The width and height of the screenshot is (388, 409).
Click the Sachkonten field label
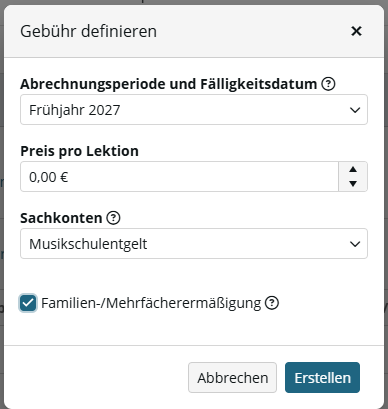(x=61, y=218)
